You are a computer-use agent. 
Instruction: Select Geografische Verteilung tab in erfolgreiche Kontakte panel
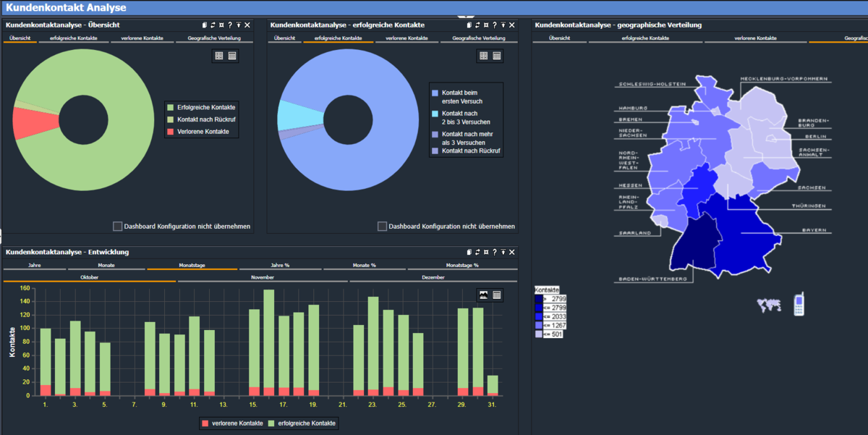pyautogui.click(x=480, y=38)
